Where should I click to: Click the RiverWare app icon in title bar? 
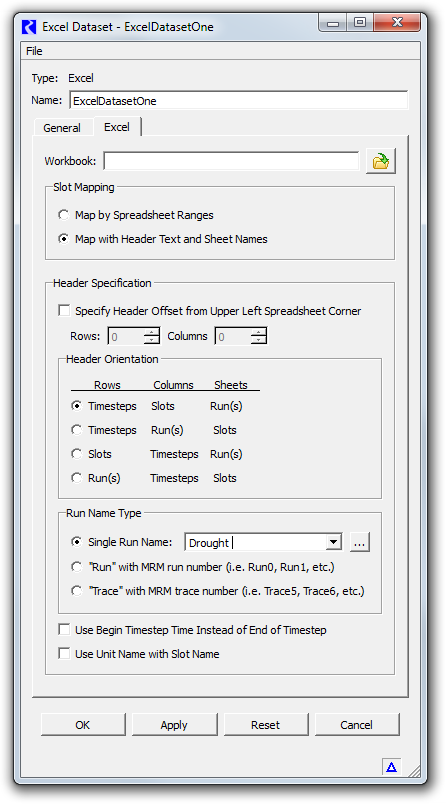coord(29,27)
